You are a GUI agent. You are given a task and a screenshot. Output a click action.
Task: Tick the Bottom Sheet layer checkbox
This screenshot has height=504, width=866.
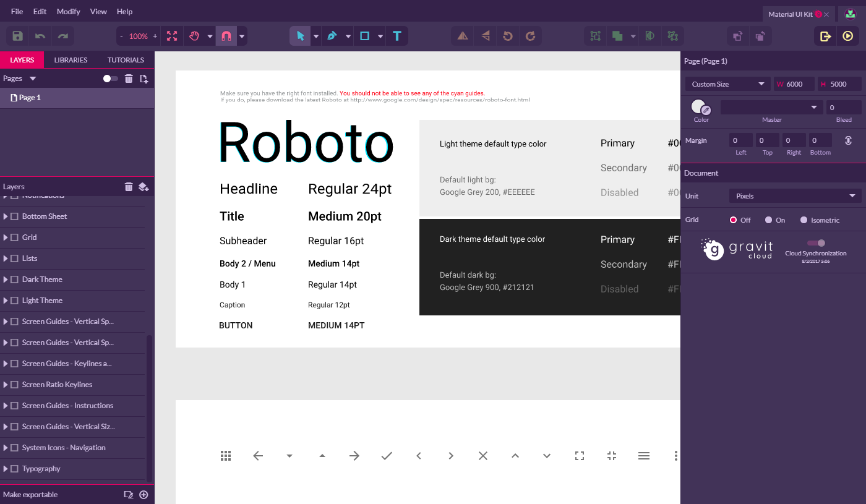tap(15, 216)
